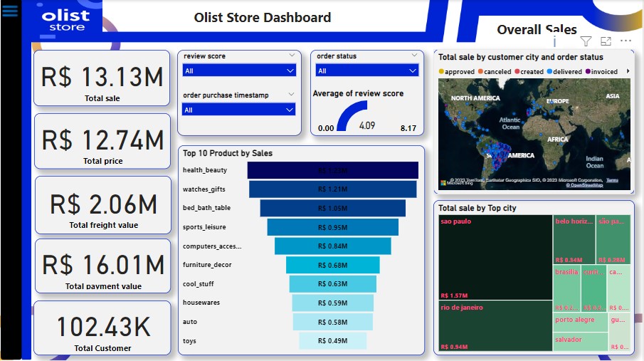Toggle the delivered legend item

(x=565, y=72)
